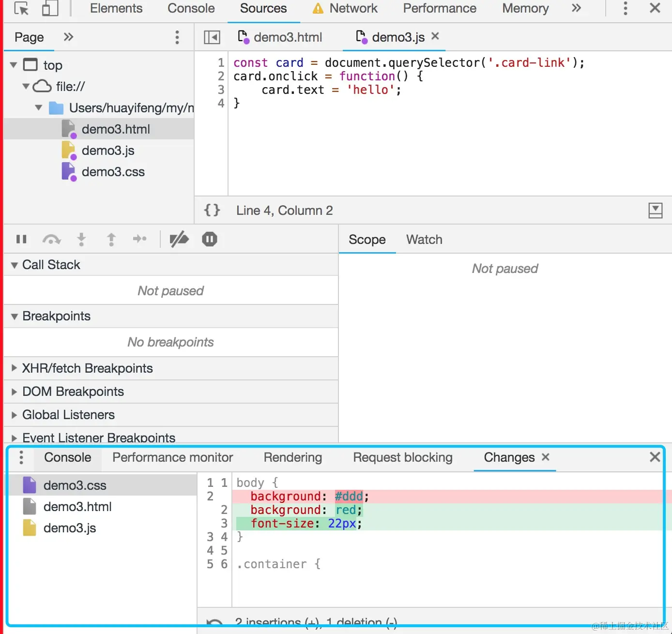Close the demo3.js editor tab
The image size is (672, 634).
pyautogui.click(x=435, y=36)
